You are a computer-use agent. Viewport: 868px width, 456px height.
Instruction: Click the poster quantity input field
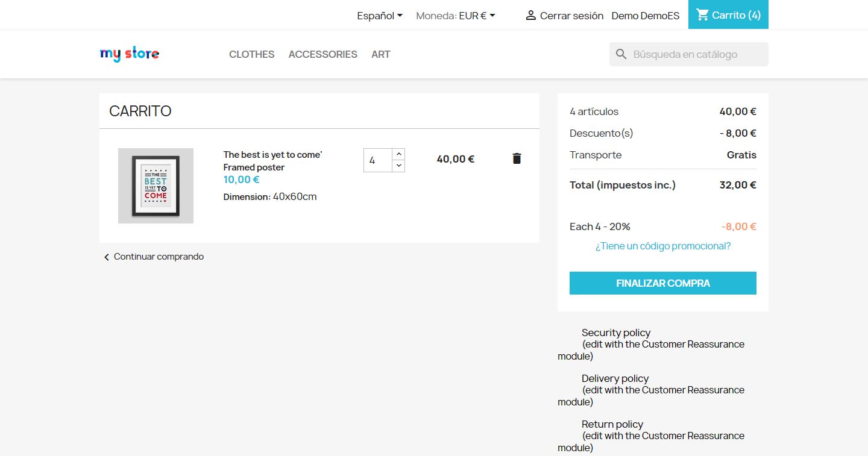[378, 160]
